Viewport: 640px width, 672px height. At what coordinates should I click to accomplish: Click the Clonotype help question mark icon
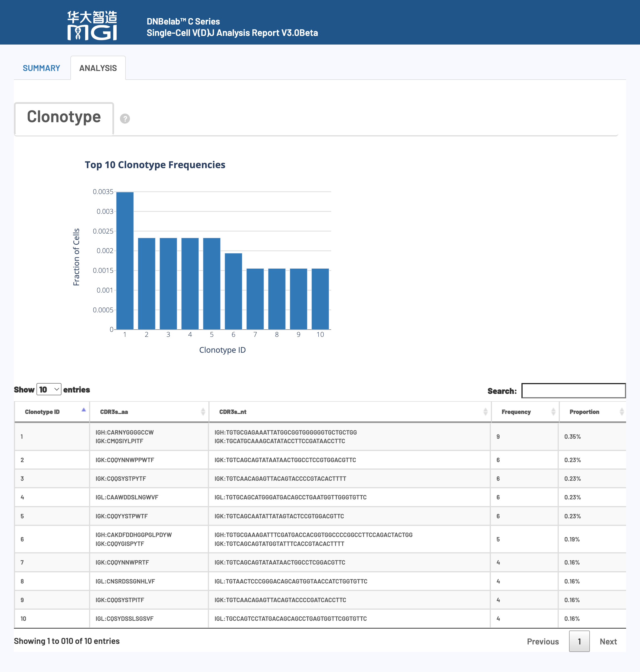[x=125, y=118]
